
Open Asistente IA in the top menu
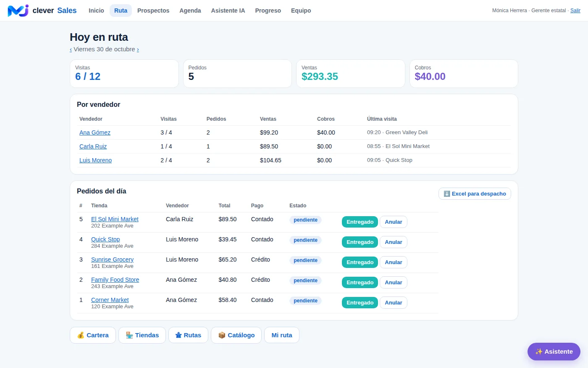(228, 11)
